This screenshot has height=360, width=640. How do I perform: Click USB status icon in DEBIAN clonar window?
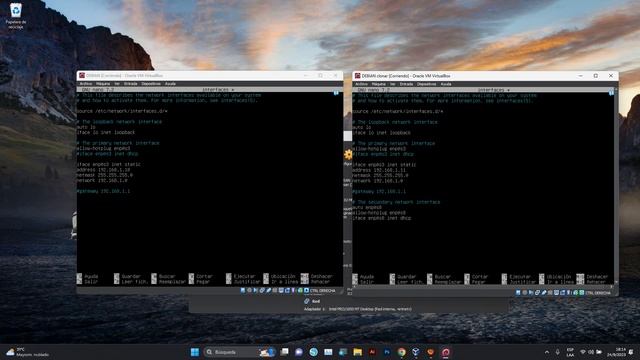[x=544, y=293]
